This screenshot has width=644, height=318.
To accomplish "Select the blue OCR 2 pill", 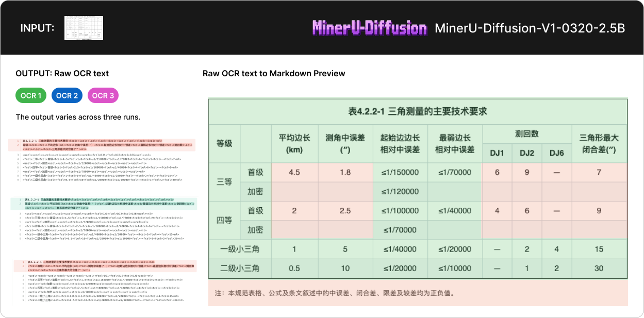I will (x=67, y=95).
